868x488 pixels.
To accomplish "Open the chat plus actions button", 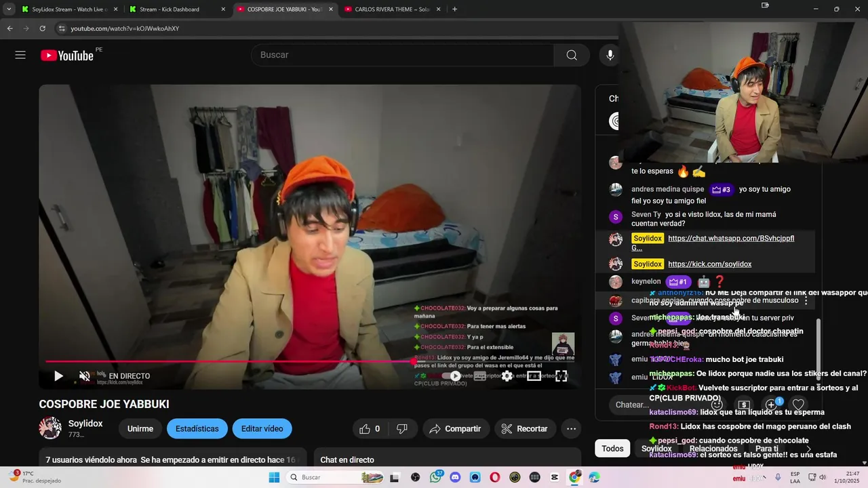I will point(771,405).
